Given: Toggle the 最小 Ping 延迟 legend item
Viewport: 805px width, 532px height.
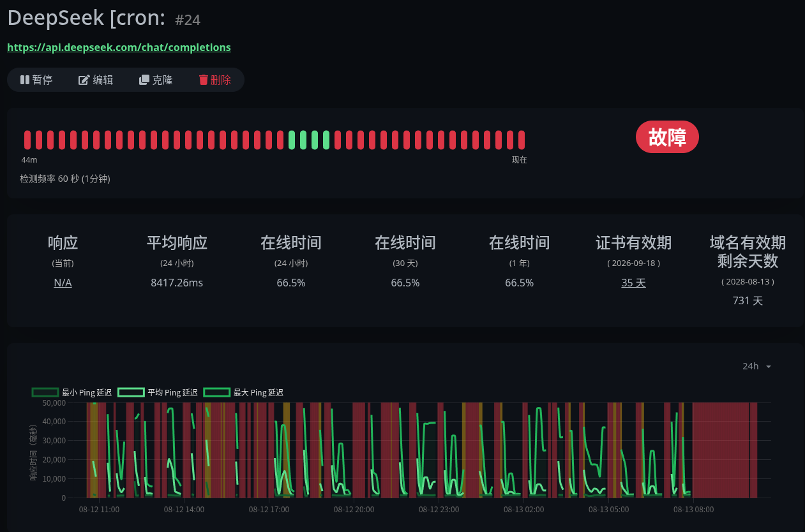Looking at the screenshot, I should tap(71, 392).
